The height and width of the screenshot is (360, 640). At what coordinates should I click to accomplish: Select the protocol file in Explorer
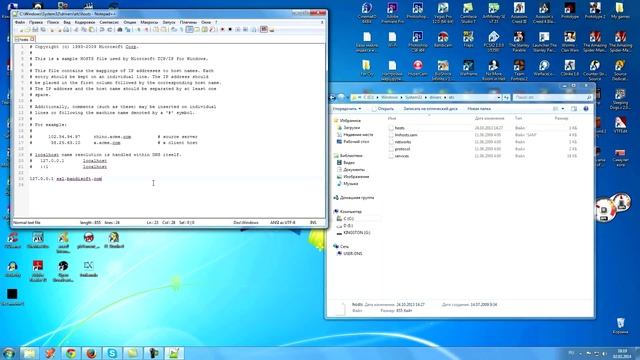[402, 149]
